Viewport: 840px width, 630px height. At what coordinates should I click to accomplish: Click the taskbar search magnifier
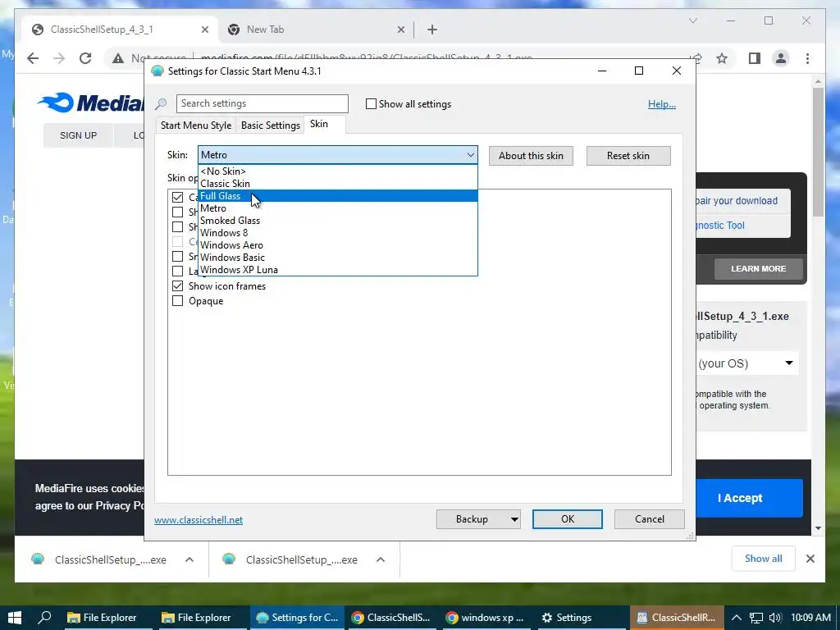click(44, 618)
